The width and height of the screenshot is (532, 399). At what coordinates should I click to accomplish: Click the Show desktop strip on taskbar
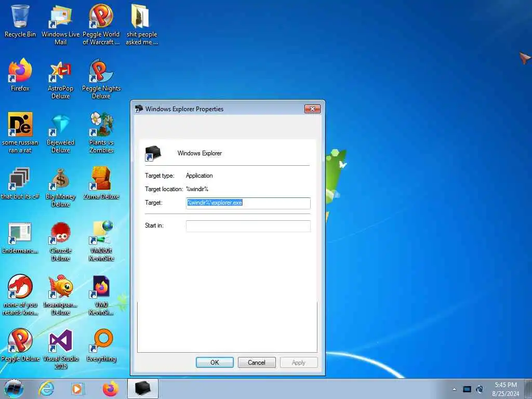pyautogui.click(x=528, y=389)
